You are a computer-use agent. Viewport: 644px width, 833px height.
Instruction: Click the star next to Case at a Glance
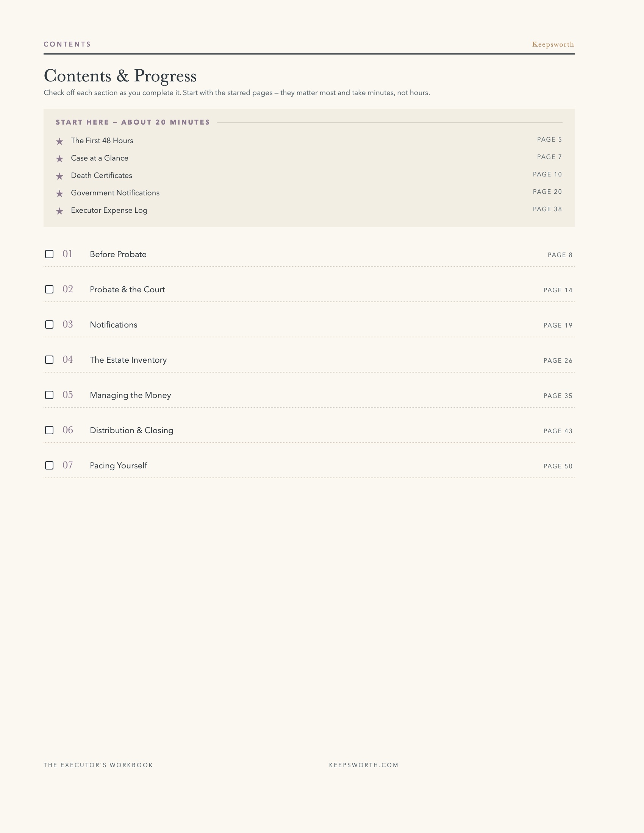coord(59,159)
